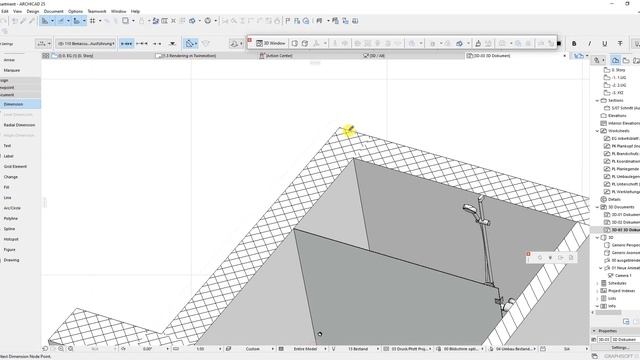Screen dimensions: 640x360
Task: Open the Teamwork menu
Action: [97, 11]
